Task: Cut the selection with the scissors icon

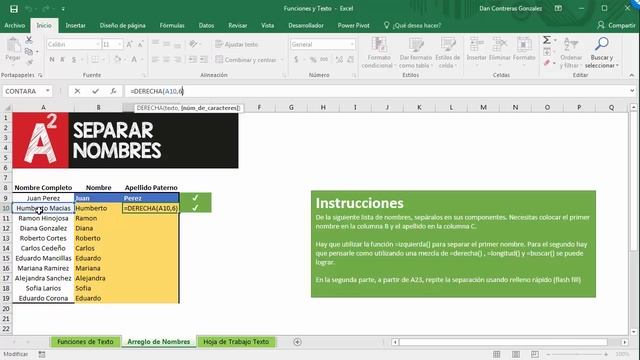Action: tap(29, 40)
